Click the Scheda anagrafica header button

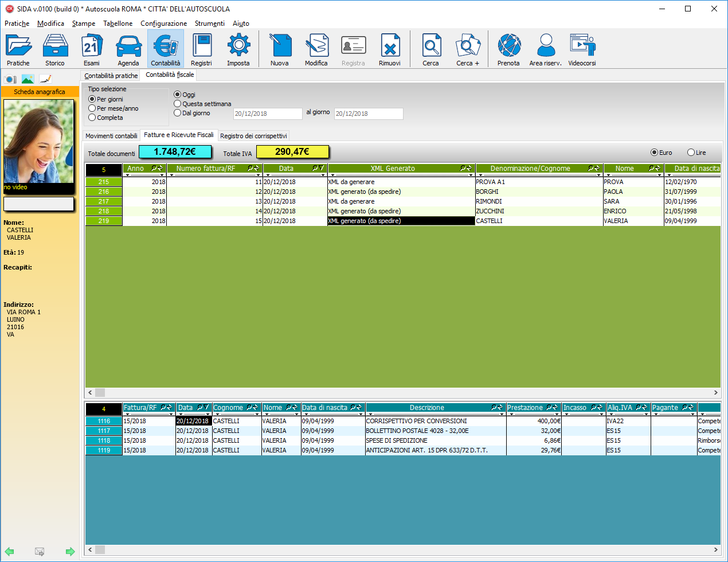[40, 92]
